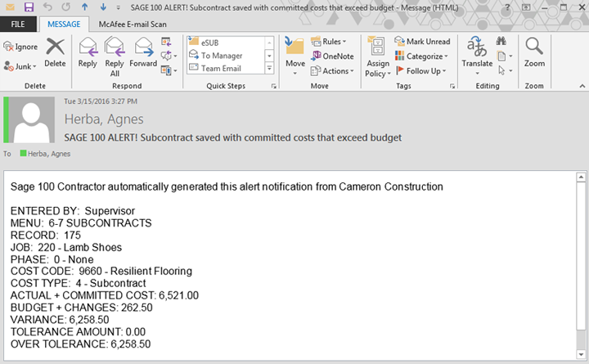Click the JOB: 220 - Lamb Shoes line
Viewport: 589px width, 364px height.
tap(66, 247)
